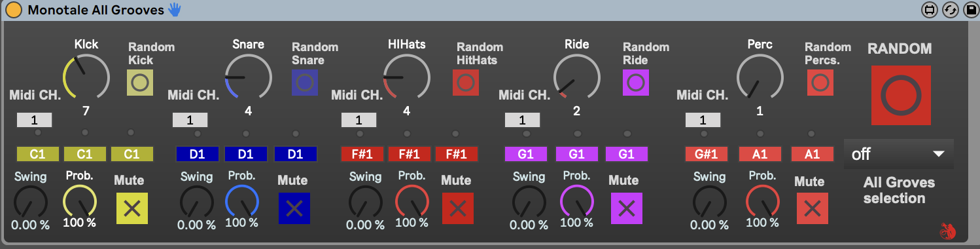
Task: Click the HiHats Swing knob
Action: [366, 202]
